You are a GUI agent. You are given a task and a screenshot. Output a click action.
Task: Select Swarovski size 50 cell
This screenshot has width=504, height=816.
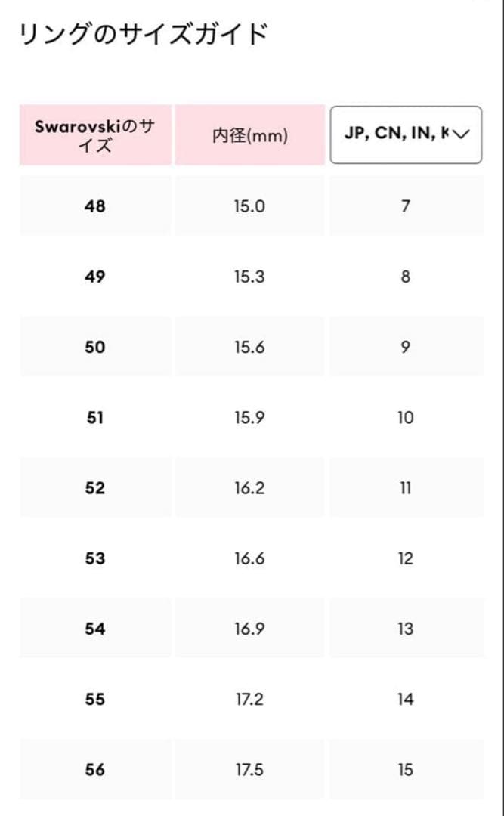[95, 347]
